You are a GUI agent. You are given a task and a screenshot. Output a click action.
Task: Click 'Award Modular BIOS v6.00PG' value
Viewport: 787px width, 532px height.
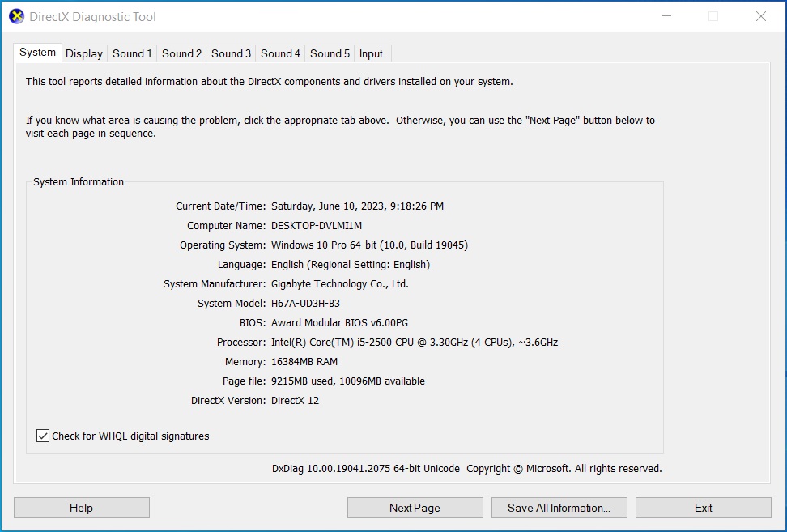[340, 323]
